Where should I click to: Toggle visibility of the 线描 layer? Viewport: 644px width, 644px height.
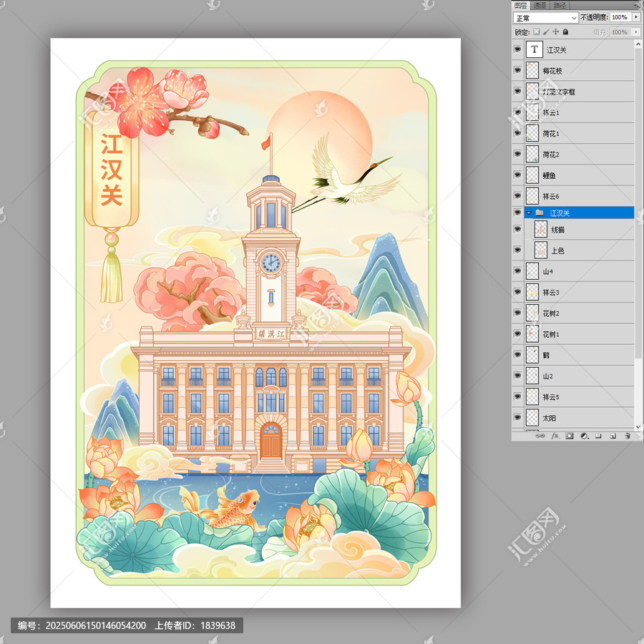[x=517, y=230]
